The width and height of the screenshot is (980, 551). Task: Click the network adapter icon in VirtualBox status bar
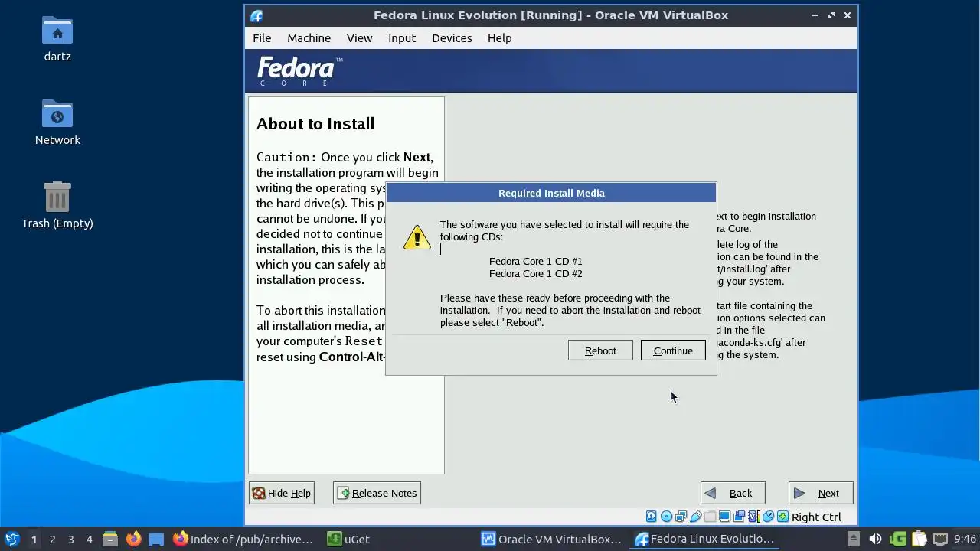pyautogui.click(x=681, y=517)
